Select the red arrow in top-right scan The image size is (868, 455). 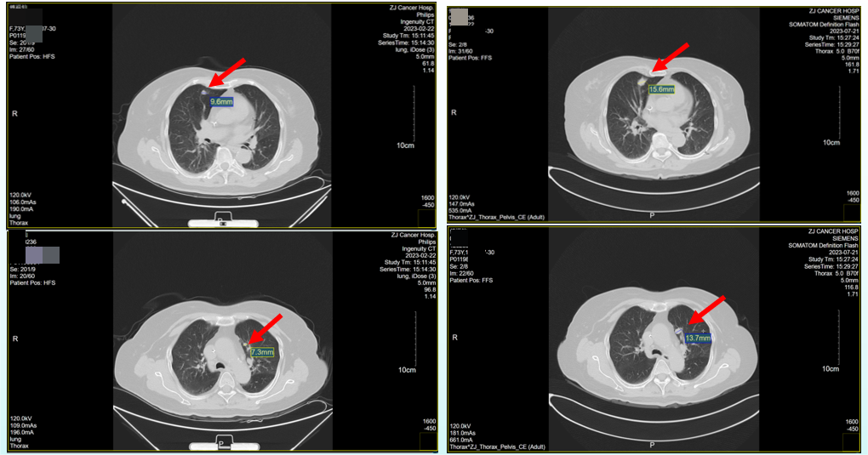point(671,60)
